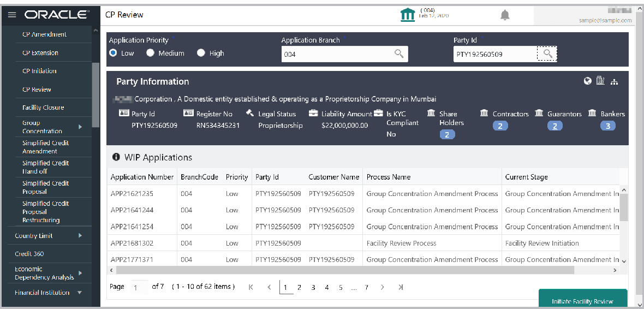Screen dimensions: 644x309
Task: Click the table vertical scrollbar thumb
Action: [x=623, y=207]
